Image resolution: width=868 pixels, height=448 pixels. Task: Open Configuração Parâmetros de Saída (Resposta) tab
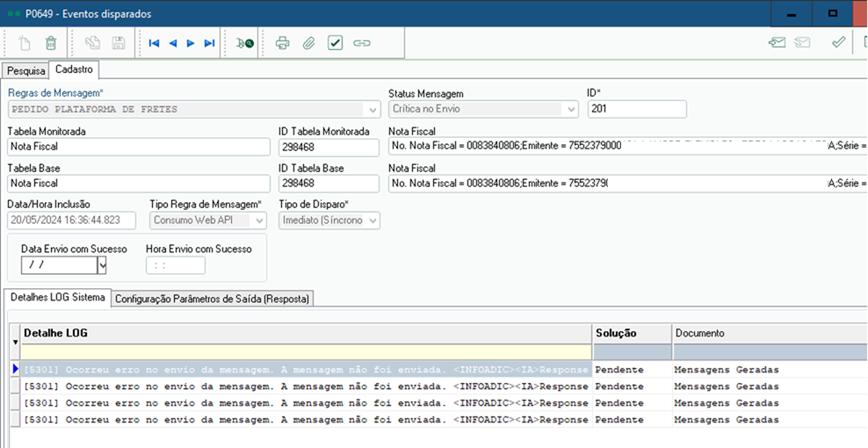point(212,299)
